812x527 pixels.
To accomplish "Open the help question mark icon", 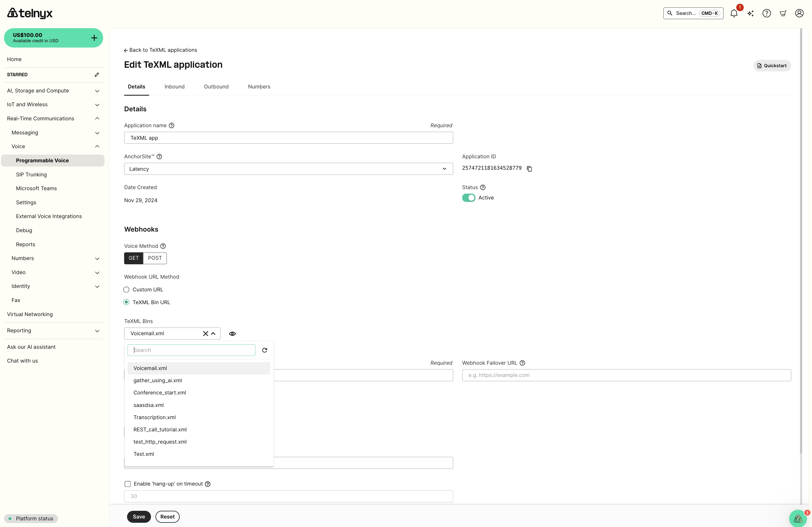I will coord(767,13).
